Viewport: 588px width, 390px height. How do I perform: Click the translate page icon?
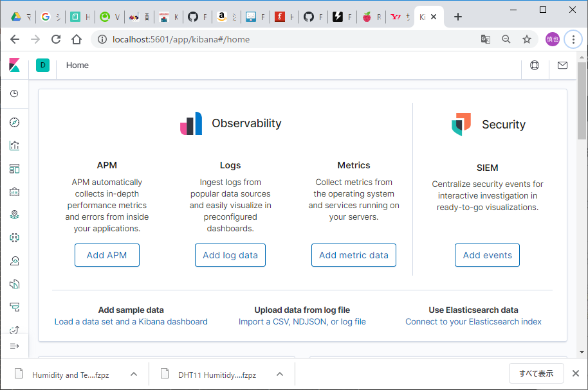point(486,39)
